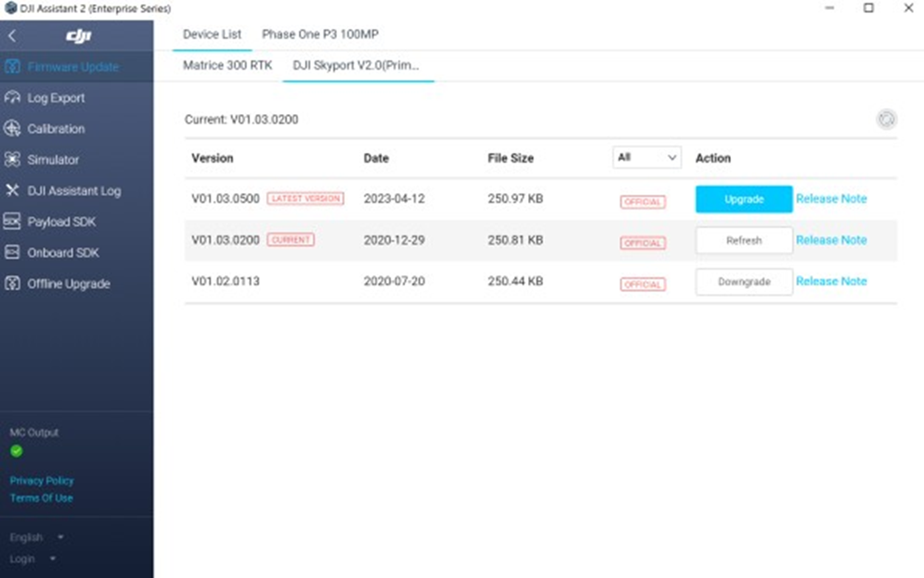
Task: Open Release Note for V01.02.0113
Action: pyautogui.click(x=831, y=281)
